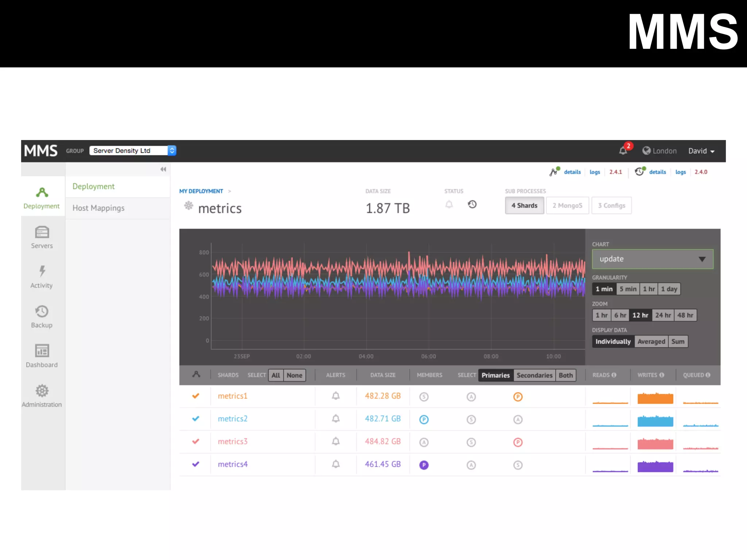This screenshot has width=747, height=560.
Task: Select Host Mappings menu item
Action: tap(98, 208)
